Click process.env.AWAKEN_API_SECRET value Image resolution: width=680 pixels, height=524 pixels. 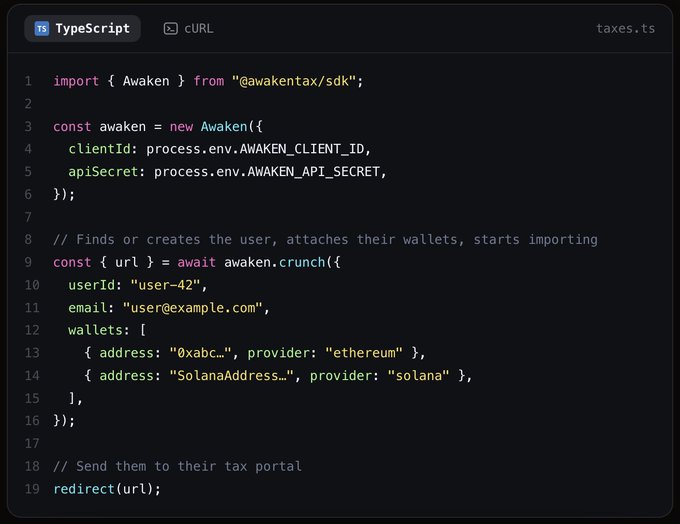click(267, 172)
